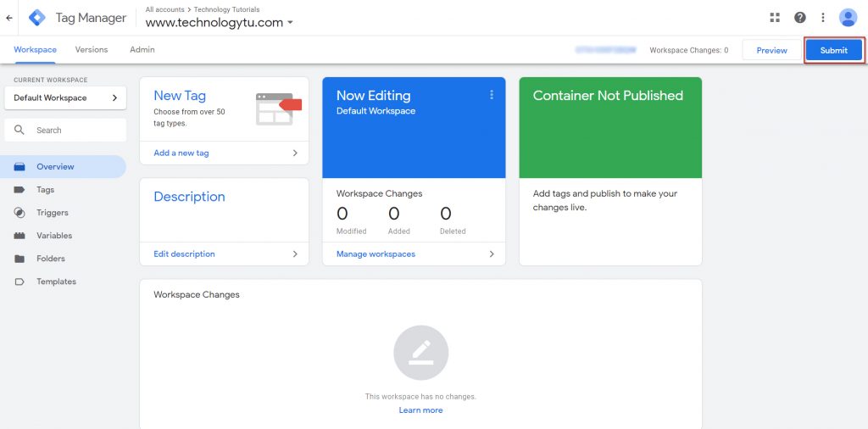
Task: Open the user account avatar
Action: (x=848, y=18)
